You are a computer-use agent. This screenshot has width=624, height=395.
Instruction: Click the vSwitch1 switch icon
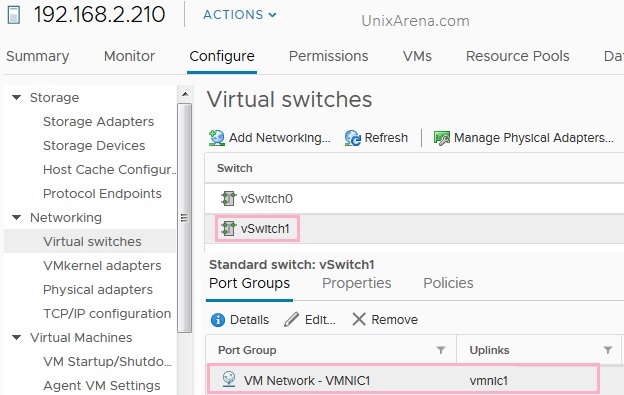228,229
